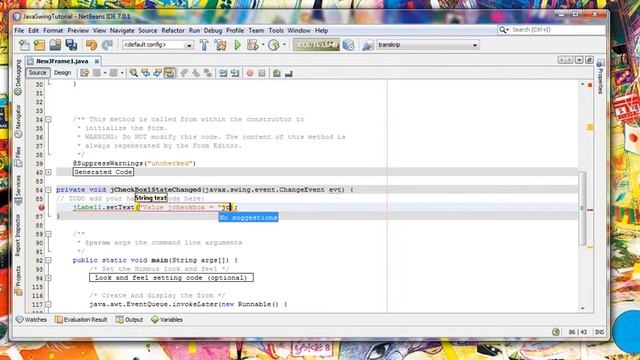The width and height of the screenshot is (640, 360).
Task: Toggle Bookmark icon in the editor toolbar
Action: (x=208, y=73)
